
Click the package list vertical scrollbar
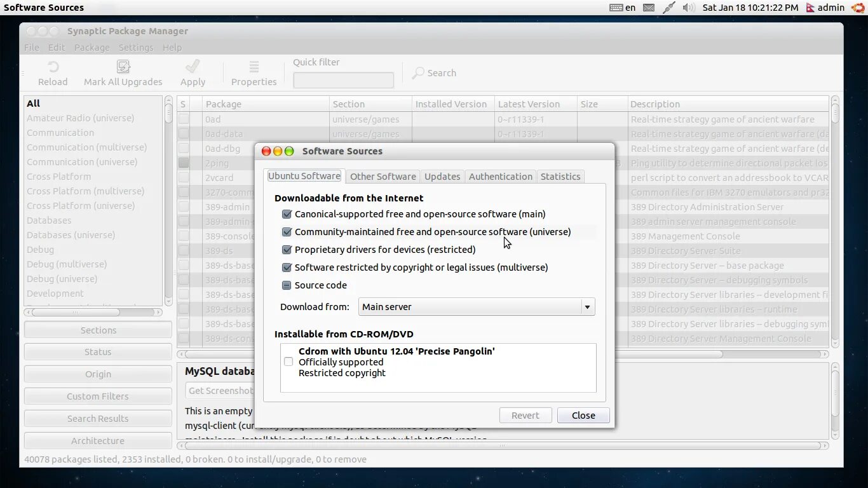click(835, 221)
